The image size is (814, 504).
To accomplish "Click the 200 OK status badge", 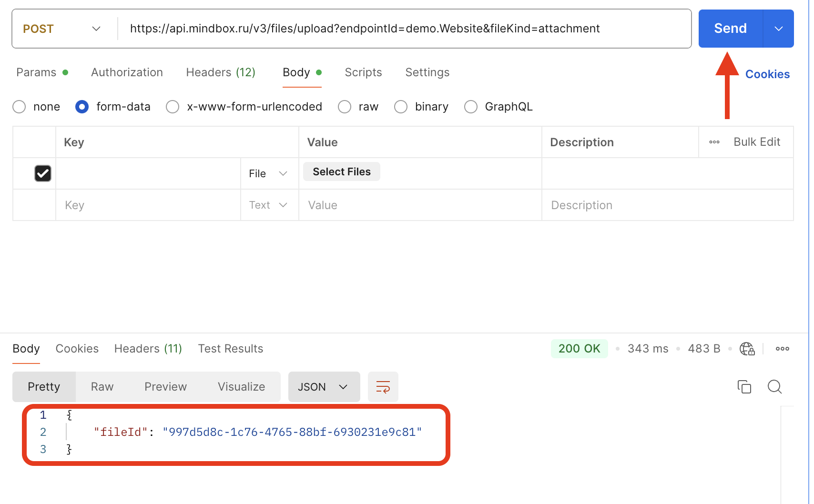I will (x=580, y=349).
